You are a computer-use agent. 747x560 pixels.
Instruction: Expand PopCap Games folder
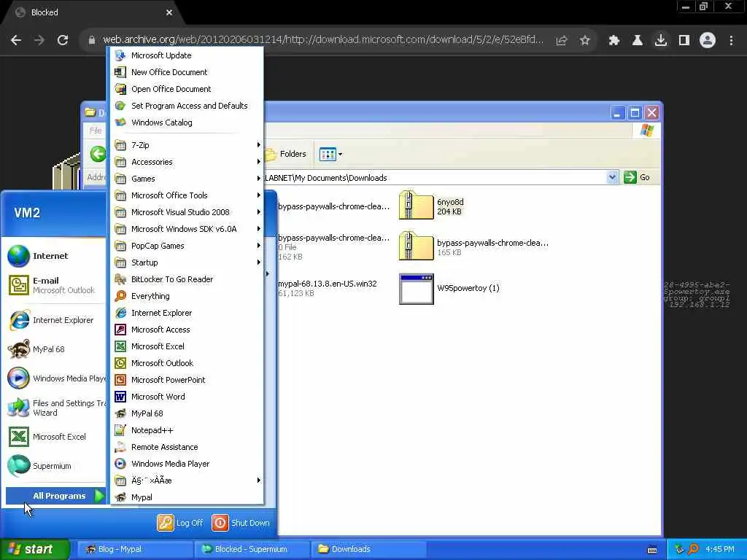point(187,246)
